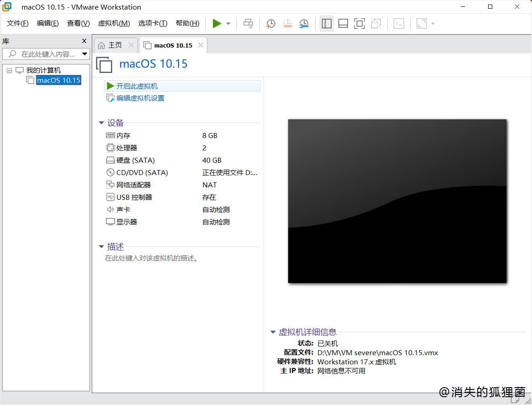Take a snapshot with the clock-plus icon

coord(271,23)
